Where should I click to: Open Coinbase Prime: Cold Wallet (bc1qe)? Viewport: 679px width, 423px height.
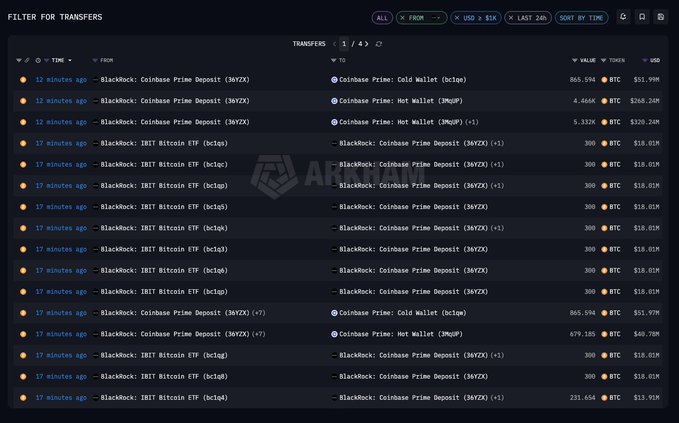click(403, 80)
